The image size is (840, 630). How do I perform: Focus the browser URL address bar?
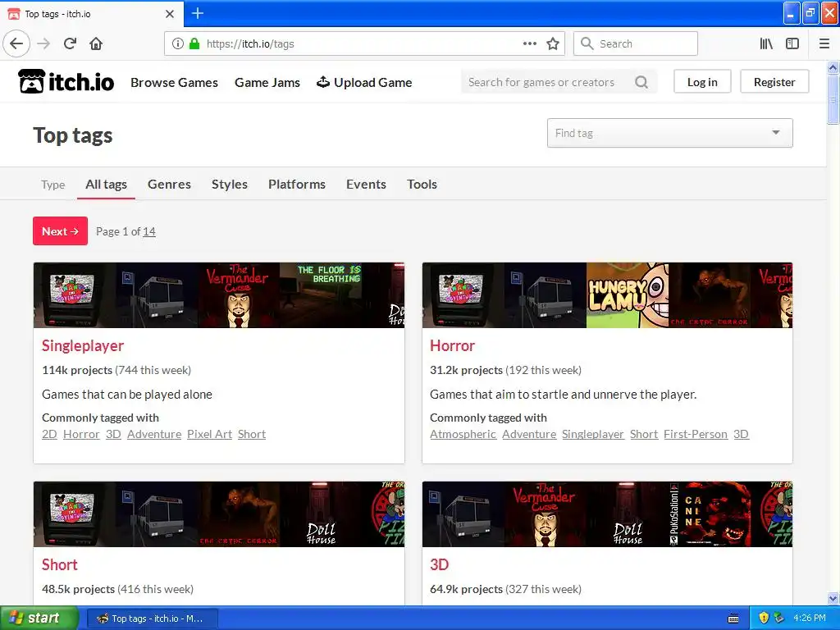(x=364, y=43)
